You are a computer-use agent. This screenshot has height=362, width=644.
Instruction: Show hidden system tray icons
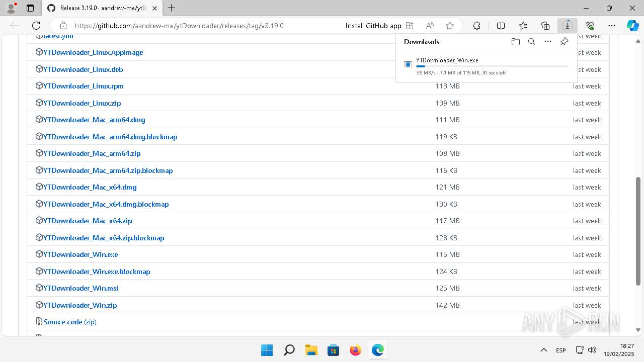543,350
